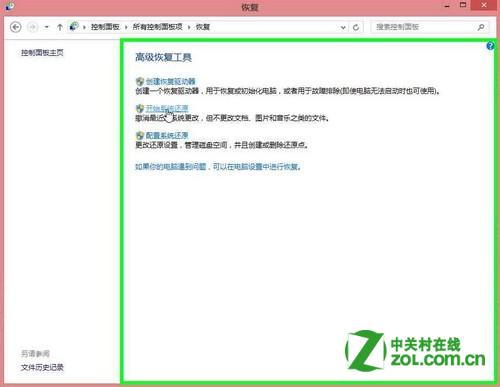Click window system icon in title bar
Image resolution: width=500 pixels, height=387 pixels.
10,6
